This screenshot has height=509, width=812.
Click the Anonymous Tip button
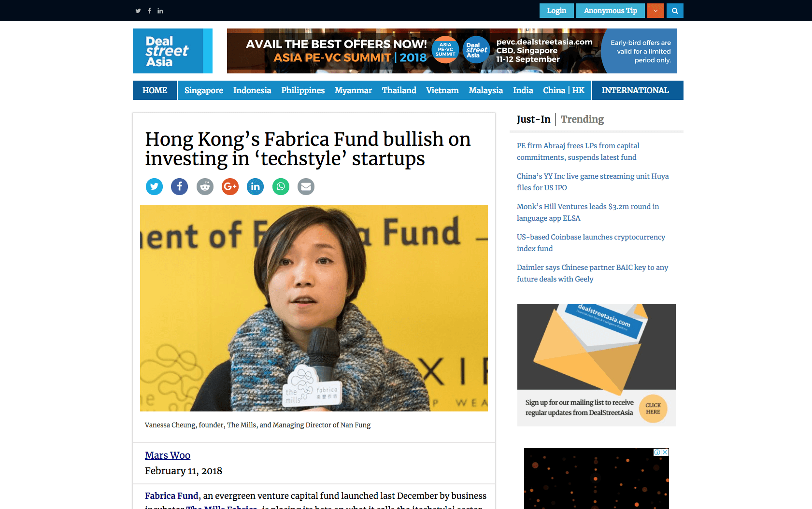click(x=610, y=11)
